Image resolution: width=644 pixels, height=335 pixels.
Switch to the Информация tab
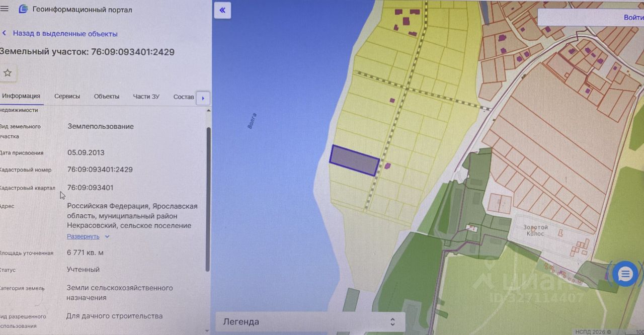(x=21, y=97)
